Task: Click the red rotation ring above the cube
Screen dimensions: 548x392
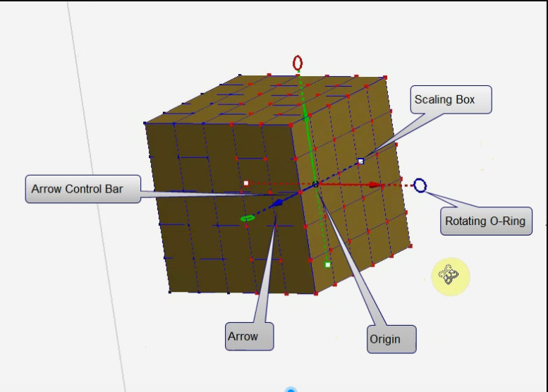Action: 298,63
